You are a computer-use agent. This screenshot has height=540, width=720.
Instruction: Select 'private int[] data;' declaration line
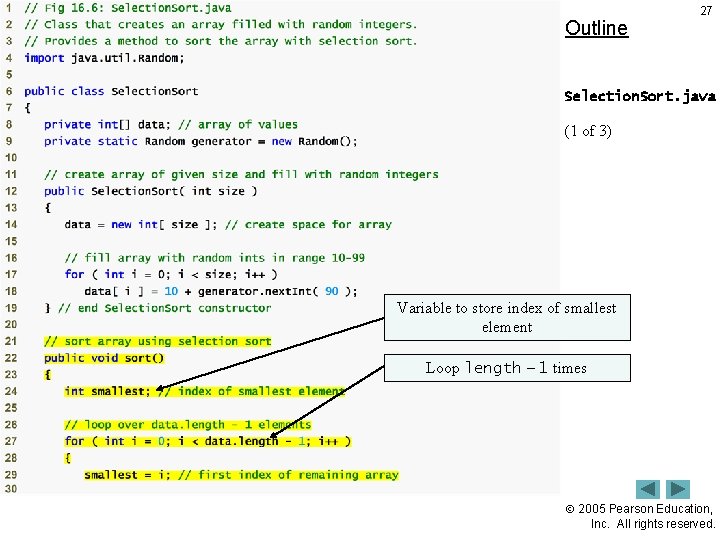click(171, 124)
